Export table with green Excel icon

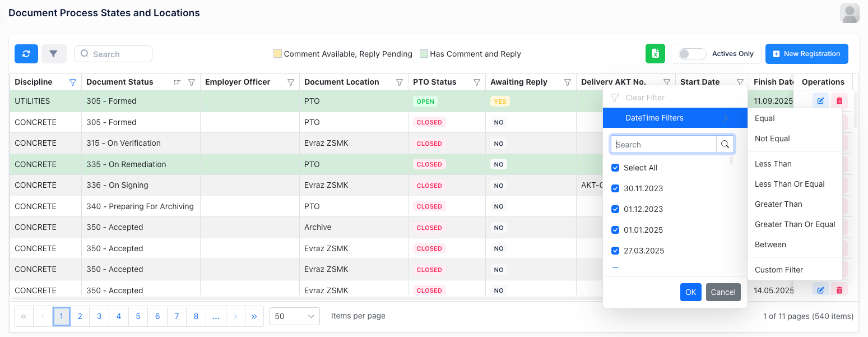pos(655,54)
